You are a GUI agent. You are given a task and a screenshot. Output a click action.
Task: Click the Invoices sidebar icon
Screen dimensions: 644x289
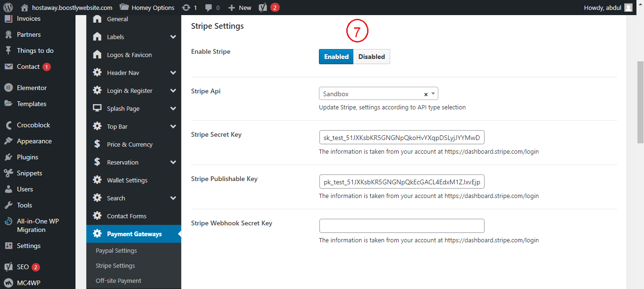[x=8, y=19]
